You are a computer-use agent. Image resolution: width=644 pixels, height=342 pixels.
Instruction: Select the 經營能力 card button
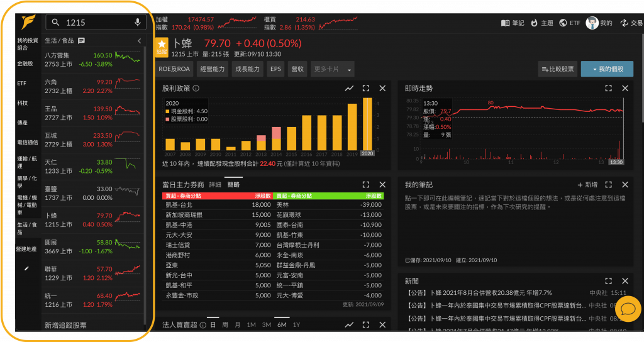click(x=213, y=69)
